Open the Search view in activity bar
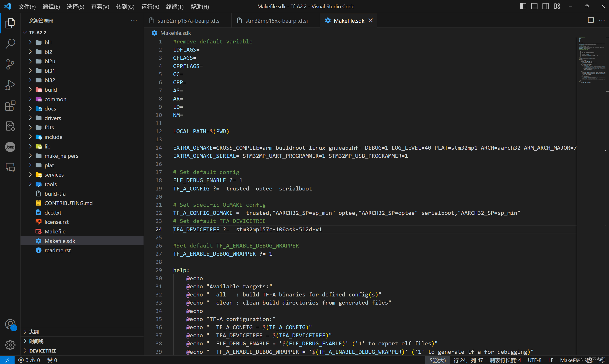The image size is (609, 364). click(10, 44)
